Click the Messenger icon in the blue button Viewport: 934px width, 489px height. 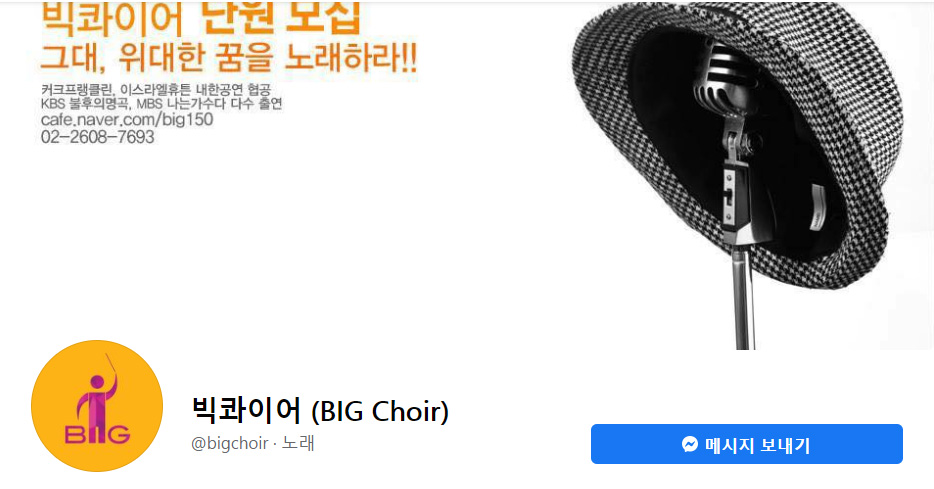click(690, 444)
